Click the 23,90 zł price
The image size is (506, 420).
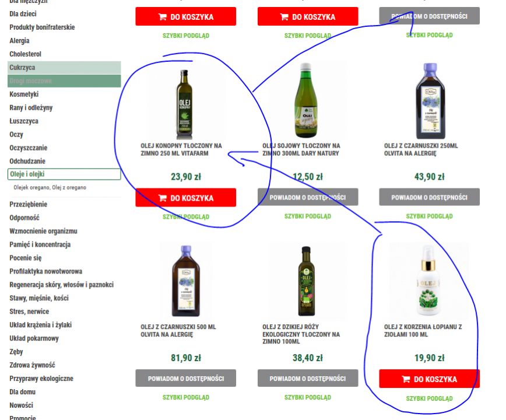tap(186, 177)
